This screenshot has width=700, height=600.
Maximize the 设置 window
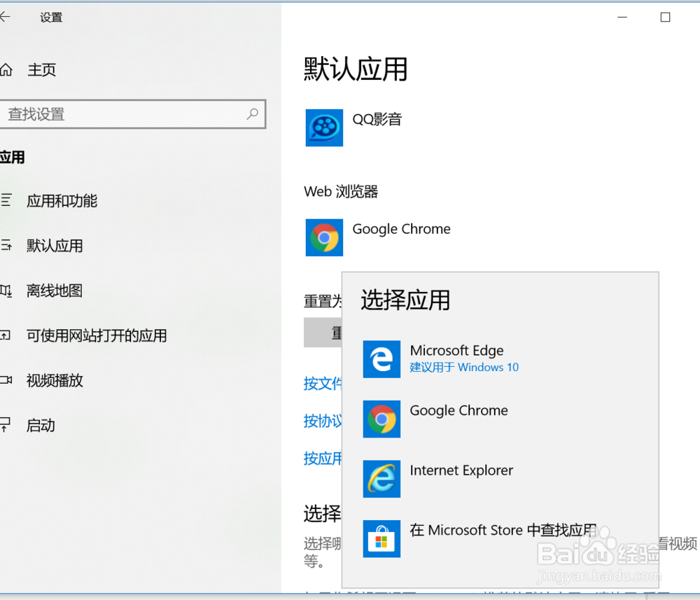665,17
